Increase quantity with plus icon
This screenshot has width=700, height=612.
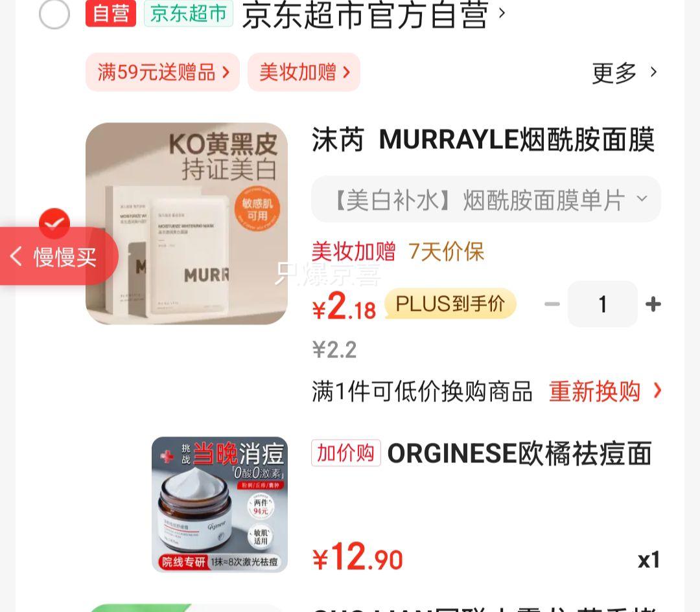point(653,304)
